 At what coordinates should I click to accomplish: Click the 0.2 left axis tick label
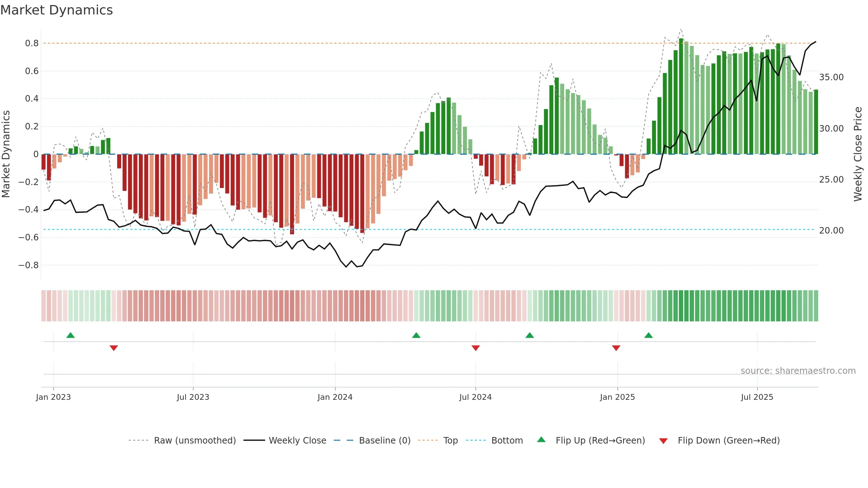[32, 127]
